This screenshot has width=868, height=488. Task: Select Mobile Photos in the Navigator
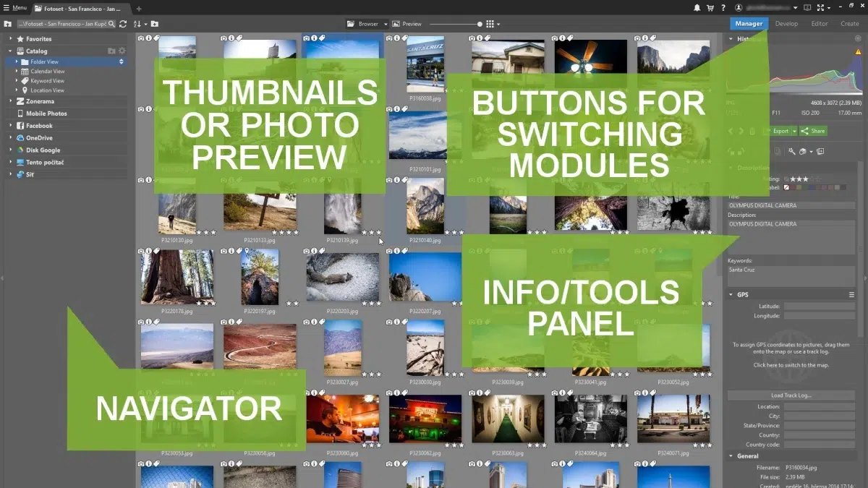pos(46,114)
